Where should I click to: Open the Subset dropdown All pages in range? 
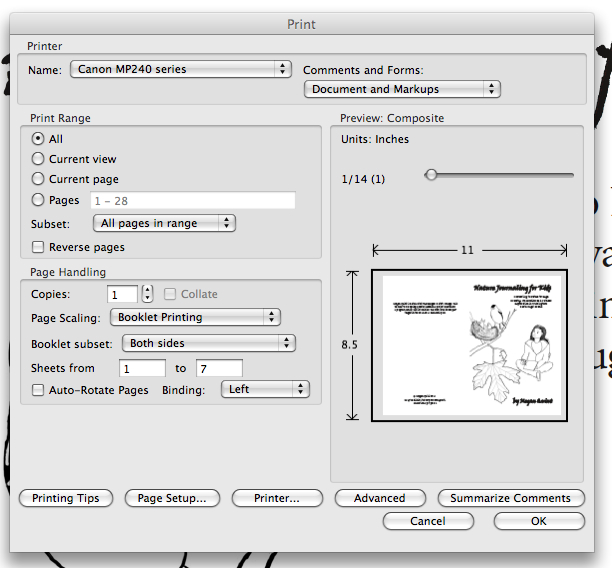[164, 223]
